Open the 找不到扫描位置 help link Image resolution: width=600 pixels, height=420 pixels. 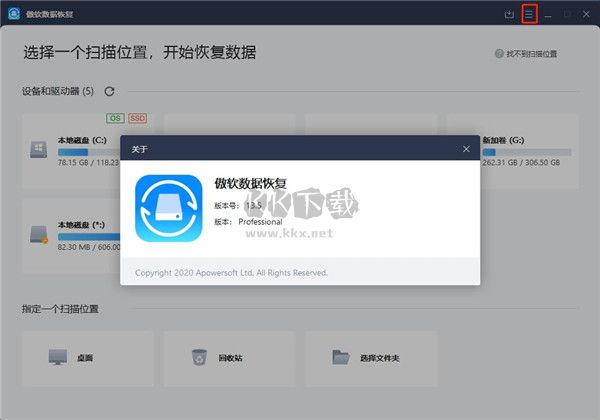[532, 53]
